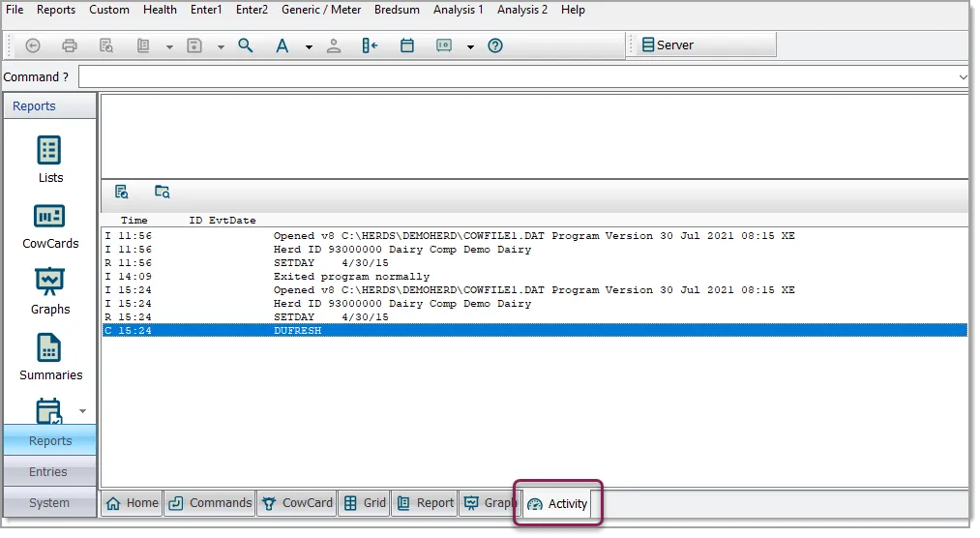Image resolution: width=980 pixels, height=538 pixels.
Task: Select the 'Exited program normally' log row
Action: click(x=535, y=276)
